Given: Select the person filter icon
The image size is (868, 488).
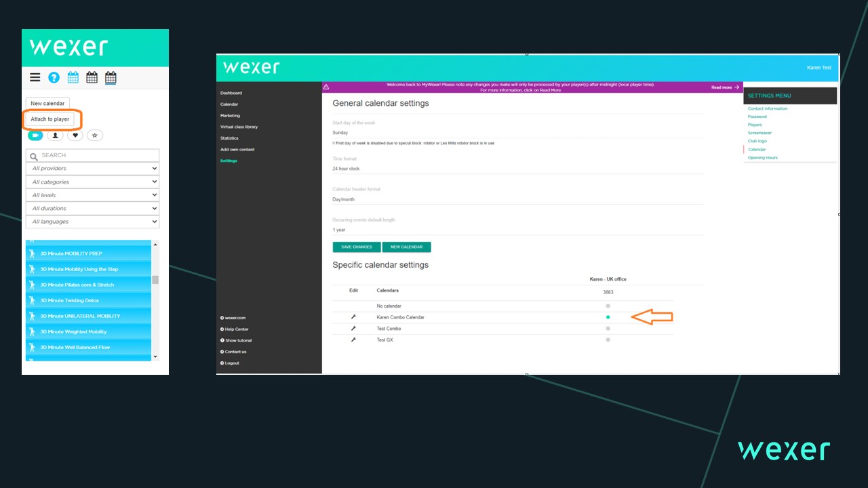Looking at the screenshot, I should [x=55, y=136].
